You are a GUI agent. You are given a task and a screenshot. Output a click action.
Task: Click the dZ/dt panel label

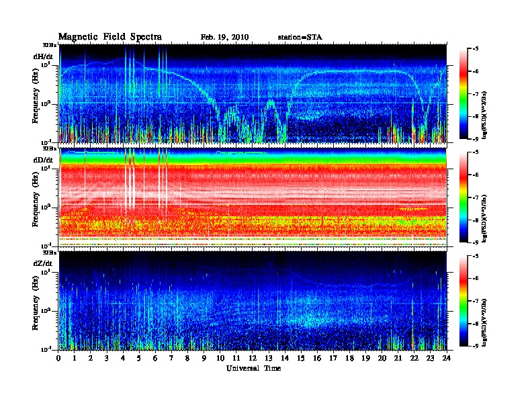(43, 263)
